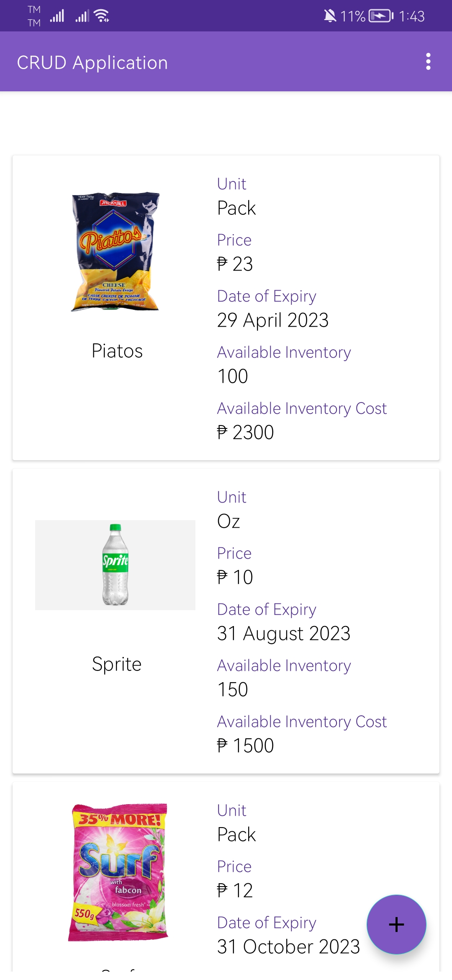Select the Piatos product name
452x980 pixels.
point(117,351)
